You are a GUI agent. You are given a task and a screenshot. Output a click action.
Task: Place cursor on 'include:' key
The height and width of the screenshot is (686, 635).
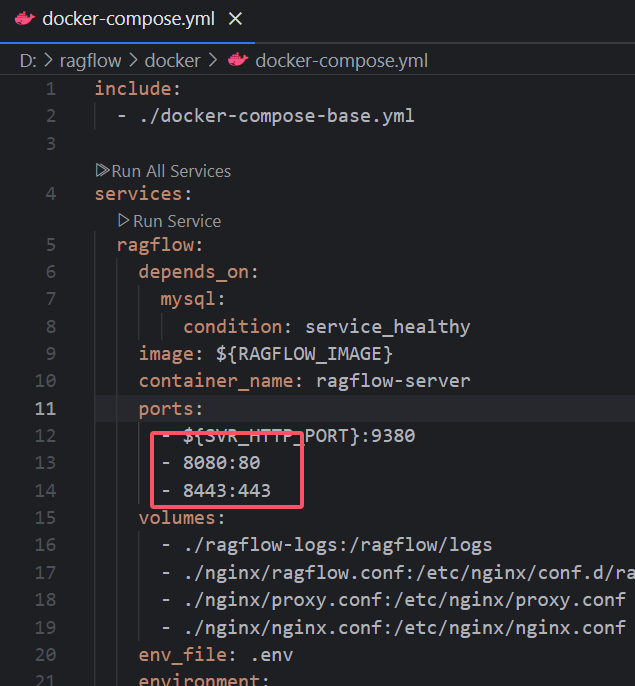(137, 89)
